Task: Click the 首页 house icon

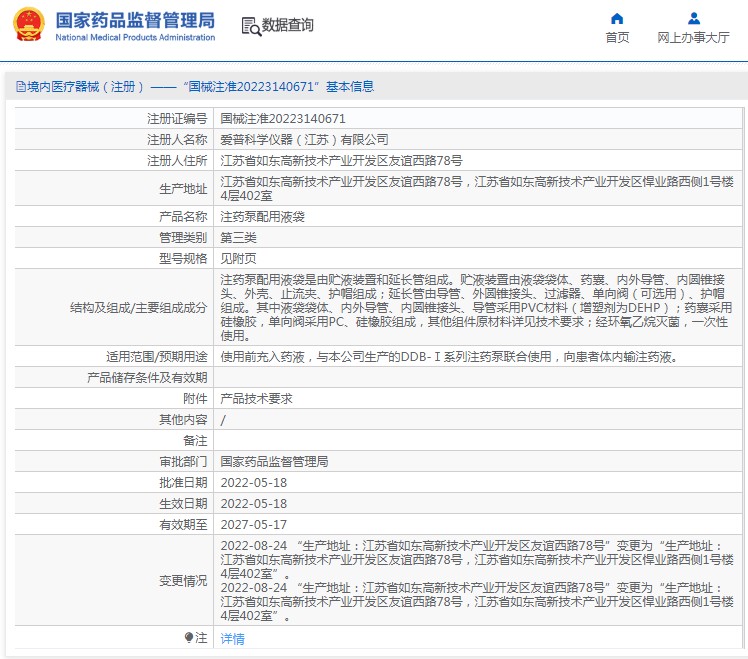Action: click(617, 18)
